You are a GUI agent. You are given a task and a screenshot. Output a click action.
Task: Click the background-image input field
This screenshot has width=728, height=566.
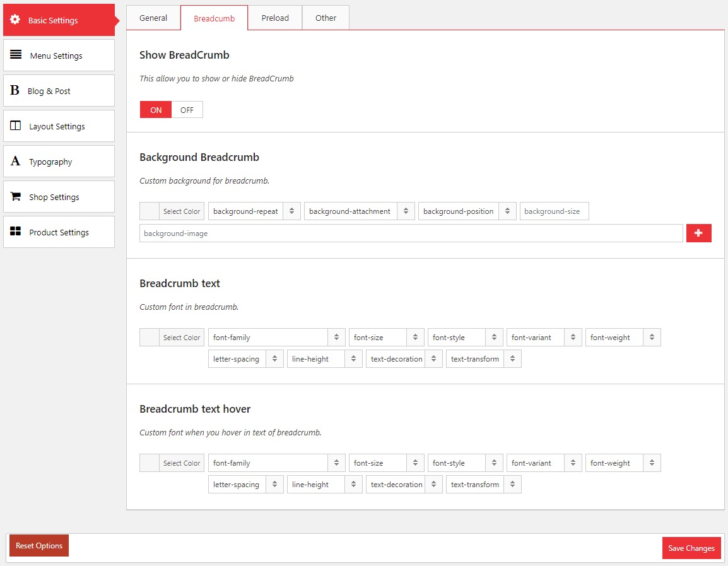point(411,233)
